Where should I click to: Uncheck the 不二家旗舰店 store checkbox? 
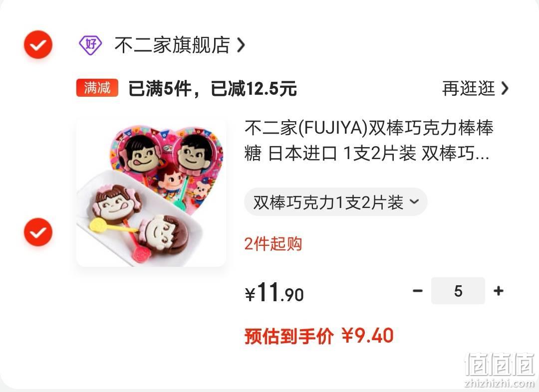point(38,45)
